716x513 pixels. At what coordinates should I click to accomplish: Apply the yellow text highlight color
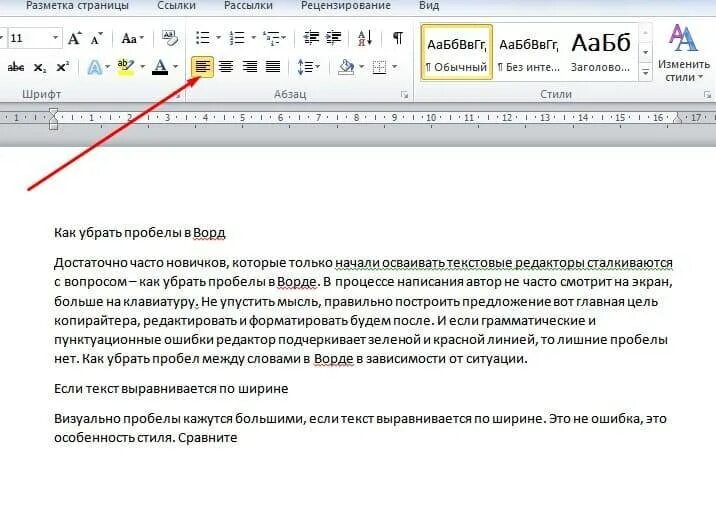click(x=125, y=67)
